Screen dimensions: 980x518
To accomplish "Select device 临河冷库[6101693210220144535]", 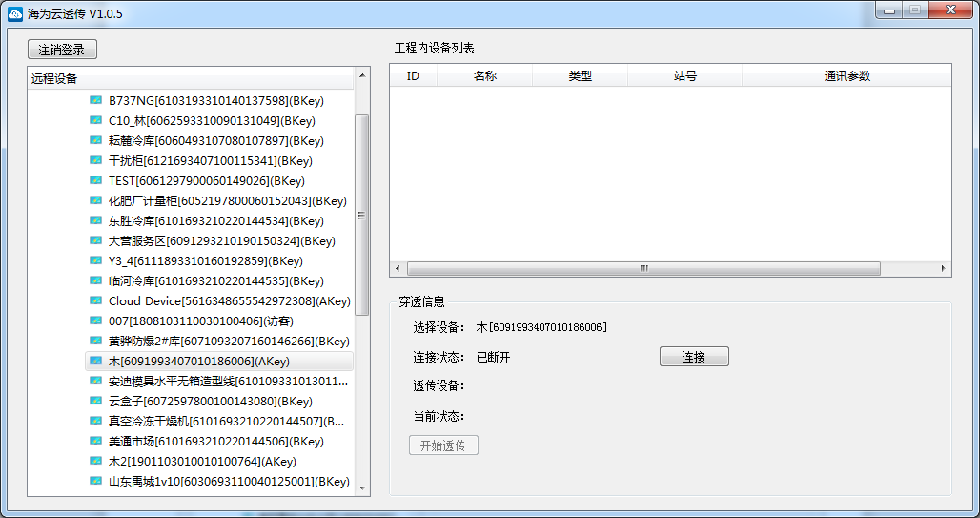I will (x=216, y=280).
